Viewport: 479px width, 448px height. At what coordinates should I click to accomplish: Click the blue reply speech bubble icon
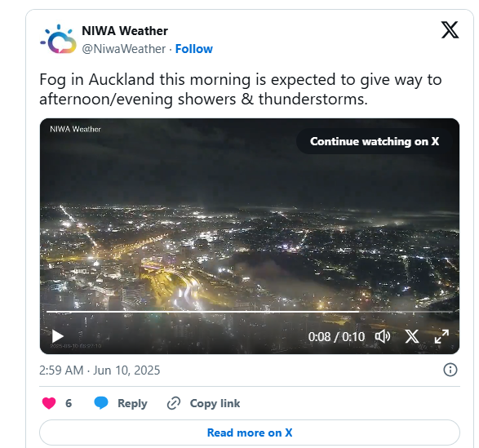click(101, 403)
